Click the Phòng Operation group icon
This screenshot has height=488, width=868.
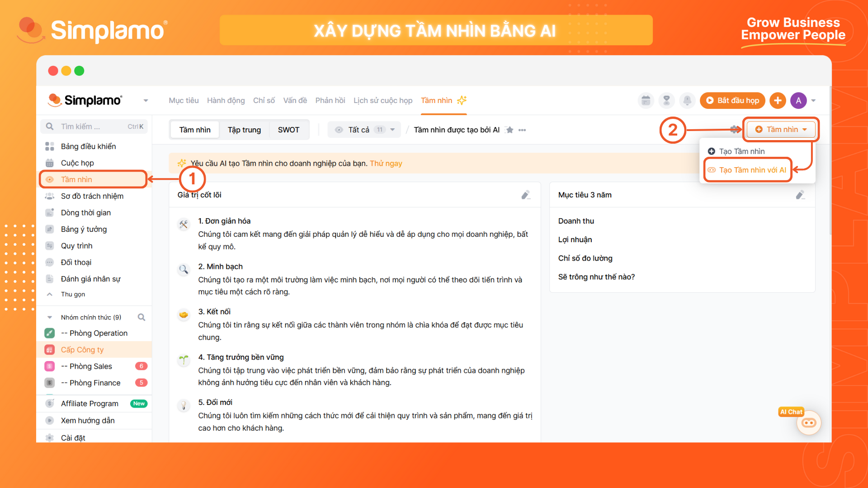pos(50,333)
